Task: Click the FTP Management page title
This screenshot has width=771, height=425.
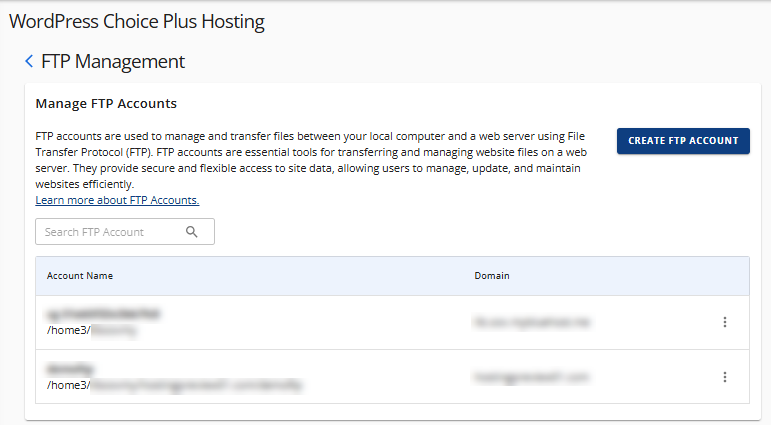Action: (x=113, y=62)
